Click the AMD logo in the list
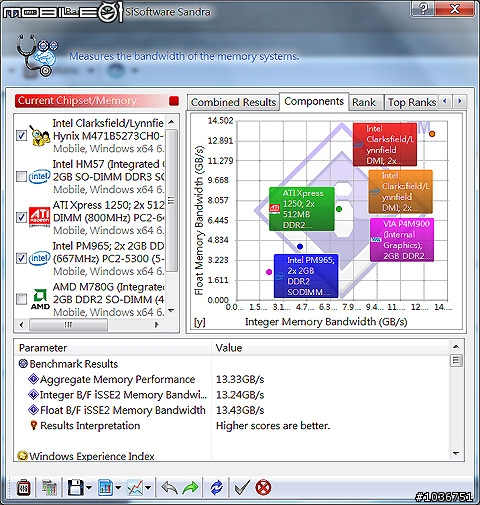Screen dimensions: 480x505 40,299
